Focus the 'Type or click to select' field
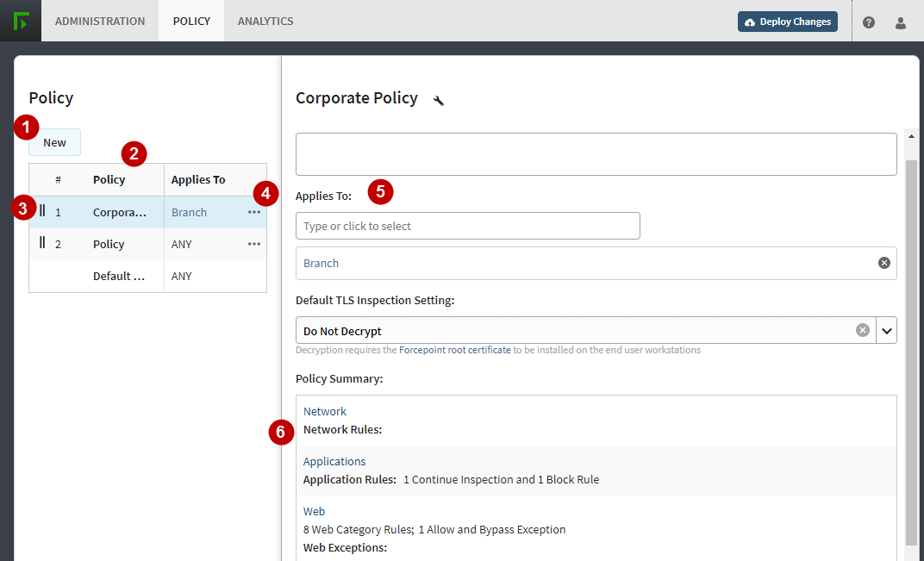This screenshot has width=924, height=561. point(468,226)
